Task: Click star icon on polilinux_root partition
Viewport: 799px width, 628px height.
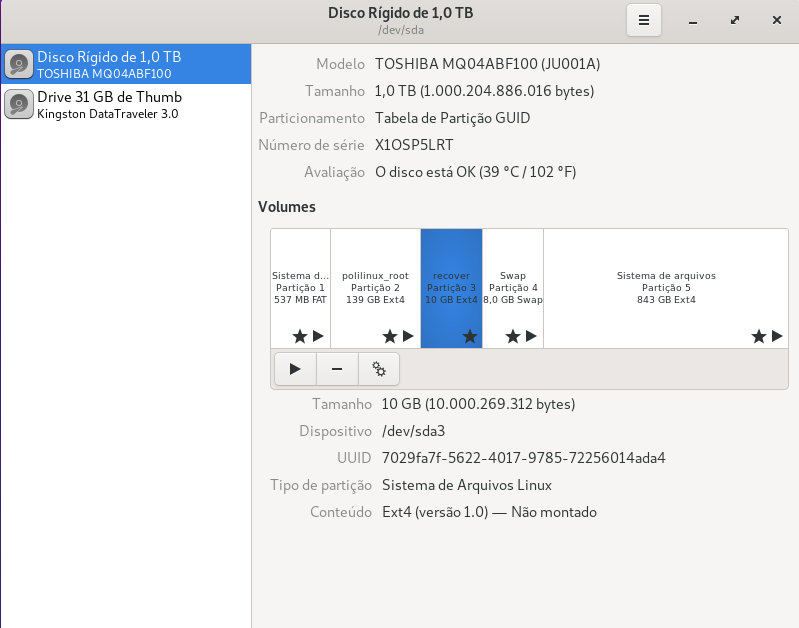Action: [390, 336]
